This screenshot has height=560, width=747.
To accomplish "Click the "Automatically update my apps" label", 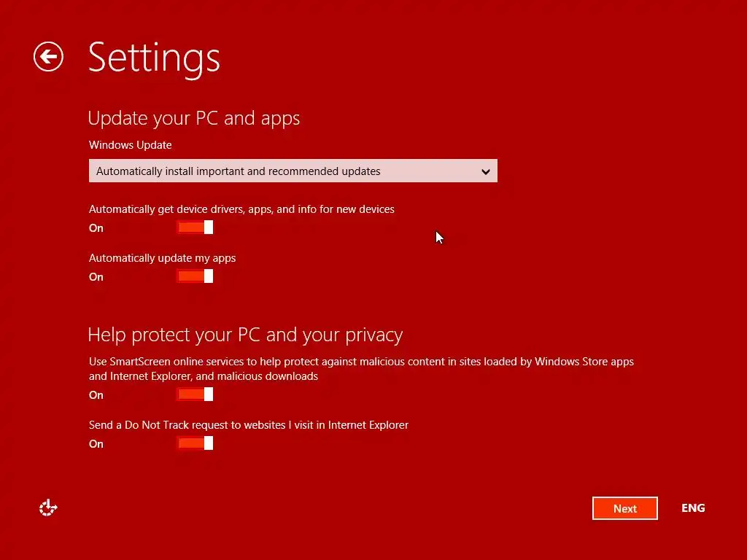I will pyautogui.click(x=162, y=258).
